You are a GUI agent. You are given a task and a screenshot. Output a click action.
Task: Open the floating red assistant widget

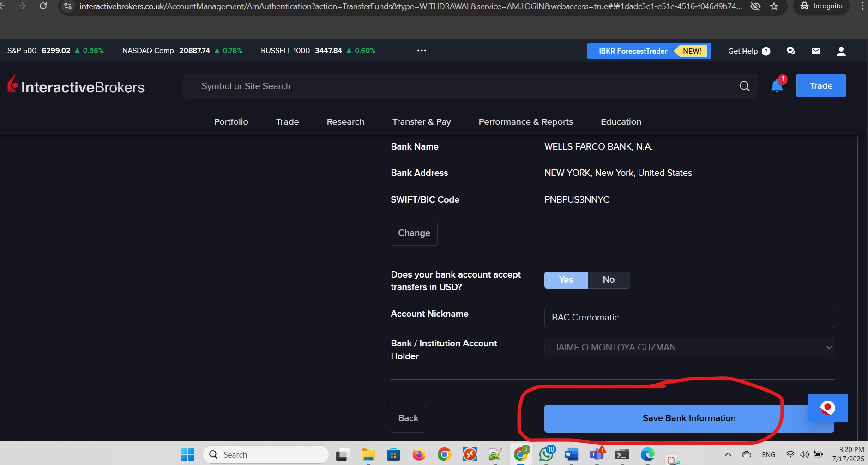point(827,408)
